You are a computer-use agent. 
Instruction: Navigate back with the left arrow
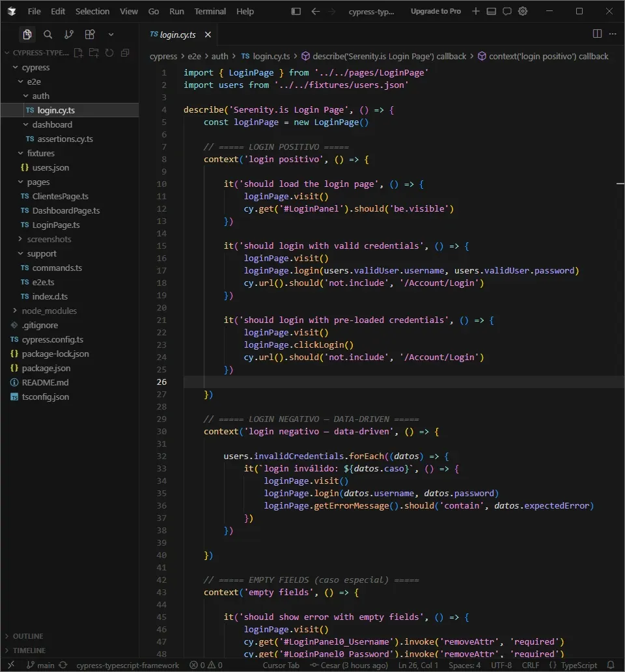pos(315,11)
